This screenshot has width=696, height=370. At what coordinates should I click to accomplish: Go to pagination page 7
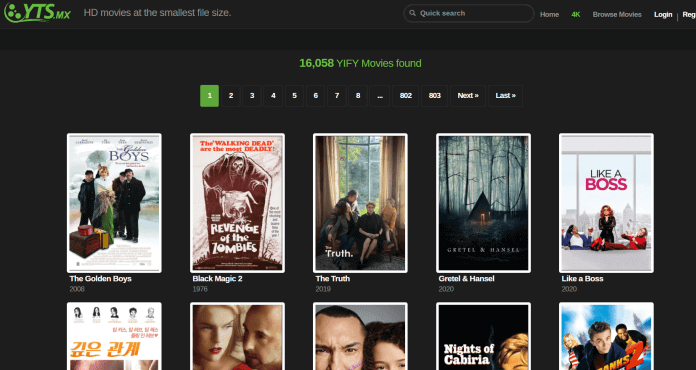click(x=337, y=96)
